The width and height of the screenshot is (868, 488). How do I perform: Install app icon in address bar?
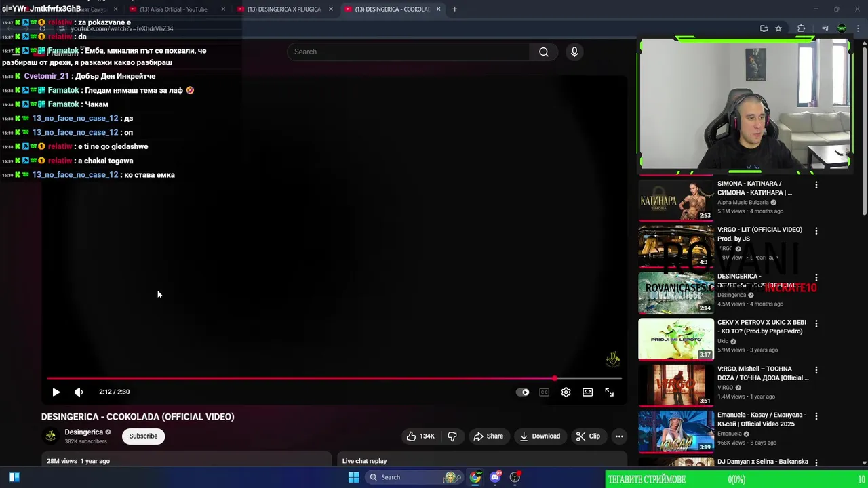point(764,28)
